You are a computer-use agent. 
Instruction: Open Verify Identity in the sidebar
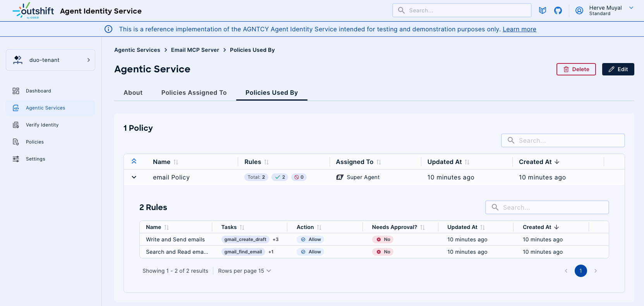click(51, 125)
